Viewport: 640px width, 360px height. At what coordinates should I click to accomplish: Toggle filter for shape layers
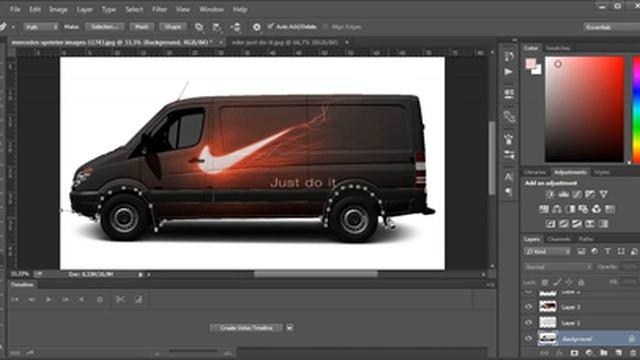tap(621, 251)
